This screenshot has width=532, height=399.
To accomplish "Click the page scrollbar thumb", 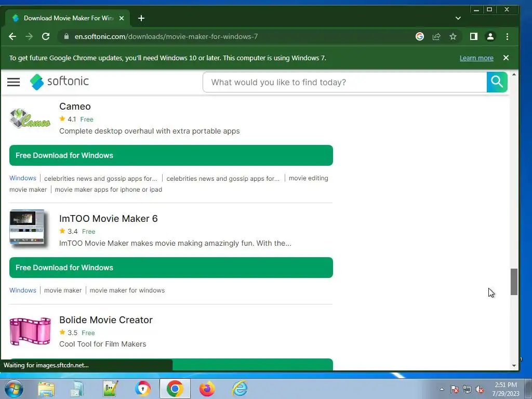I will pyautogui.click(x=514, y=282).
